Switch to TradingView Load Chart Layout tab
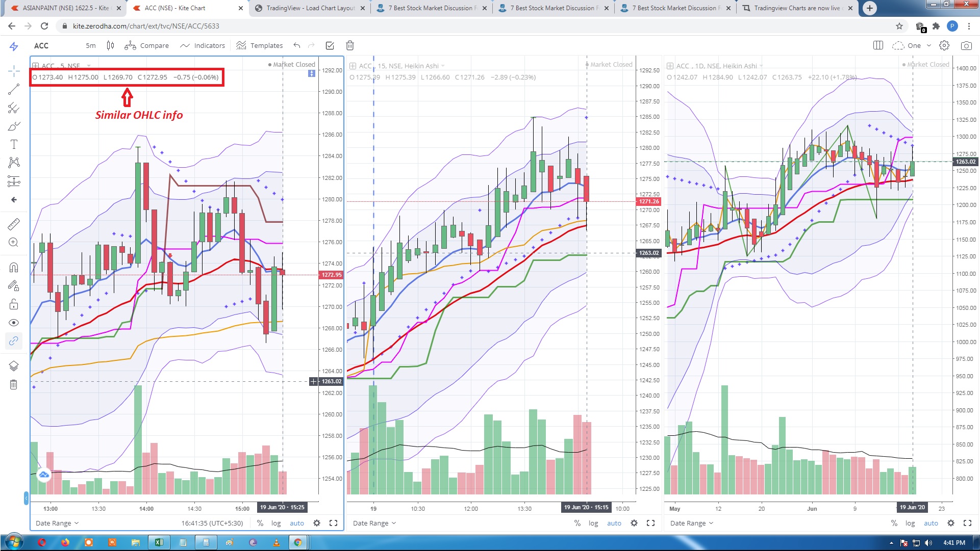Screen dimensions: 980x551 tap(310, 8)
